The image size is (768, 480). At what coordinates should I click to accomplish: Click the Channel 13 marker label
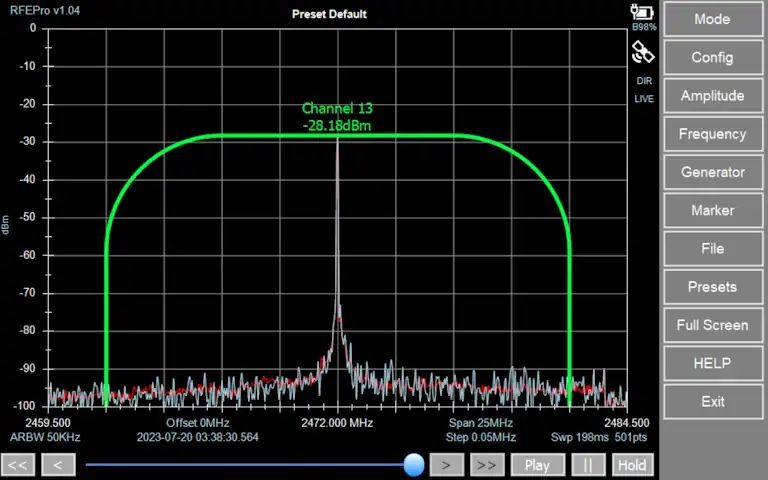click(337, 108)
